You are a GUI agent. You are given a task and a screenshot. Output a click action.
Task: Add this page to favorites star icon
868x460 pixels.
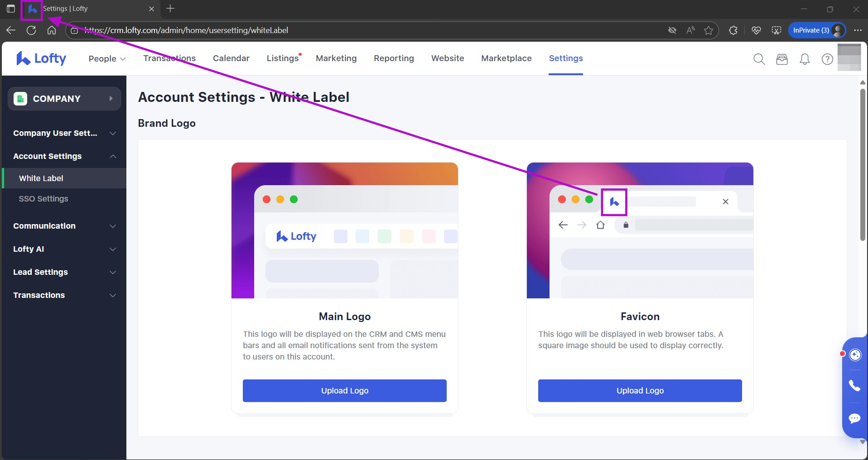coord(709,30)
